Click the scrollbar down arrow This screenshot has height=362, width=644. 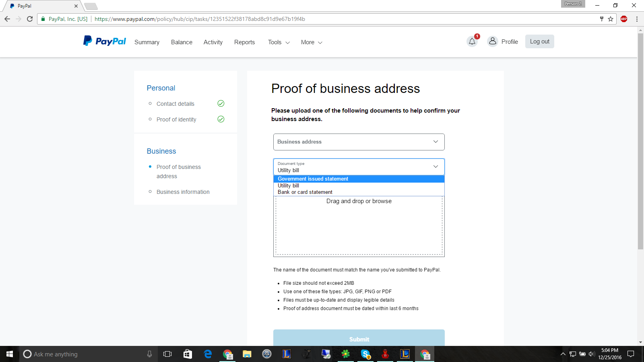point(640,342)
